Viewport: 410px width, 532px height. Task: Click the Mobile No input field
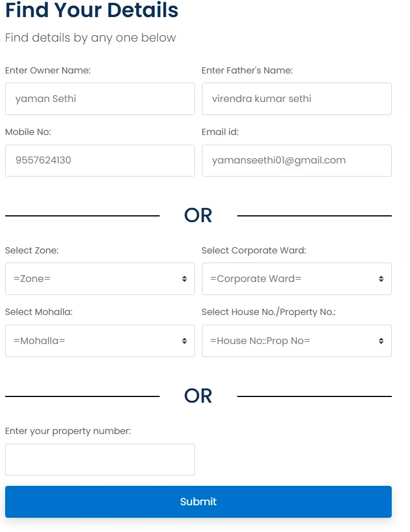100,160
